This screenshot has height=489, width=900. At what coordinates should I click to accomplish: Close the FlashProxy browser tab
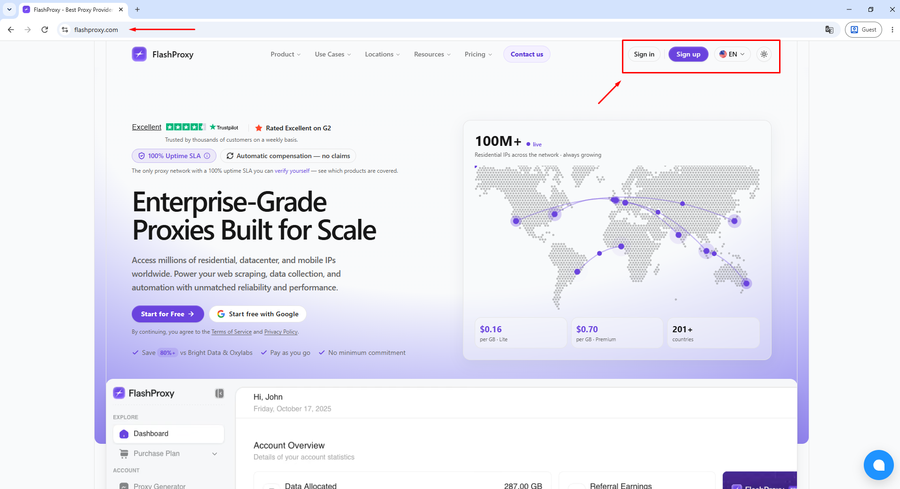[121, 10]
